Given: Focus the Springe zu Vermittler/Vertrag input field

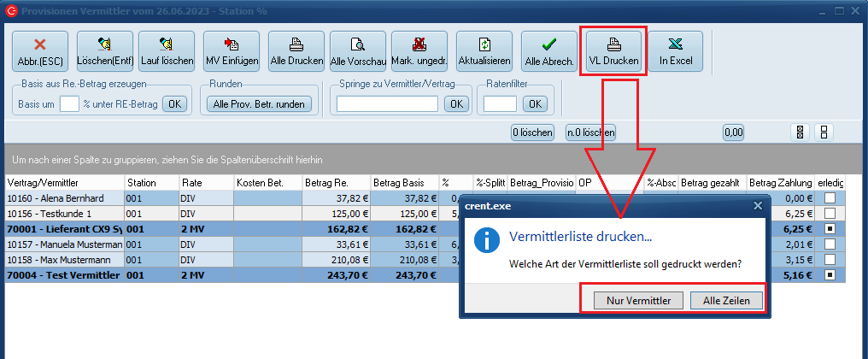Looking at the screenshot, I should coord(387,103).
